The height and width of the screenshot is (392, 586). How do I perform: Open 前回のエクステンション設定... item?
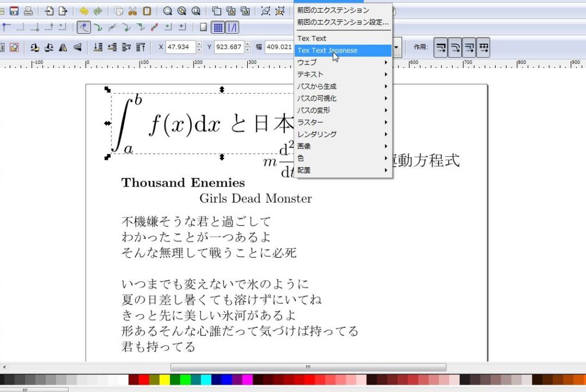click(x=342, y=22)
